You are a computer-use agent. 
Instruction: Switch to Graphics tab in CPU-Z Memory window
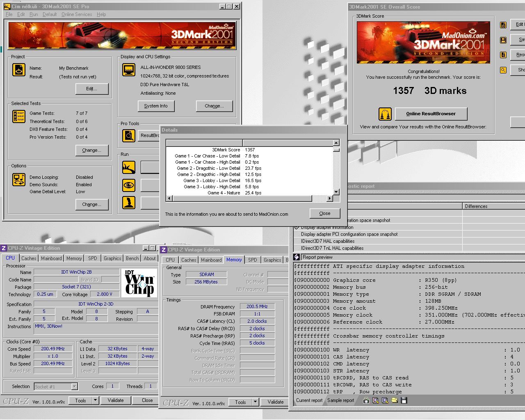tap(272, 260)
